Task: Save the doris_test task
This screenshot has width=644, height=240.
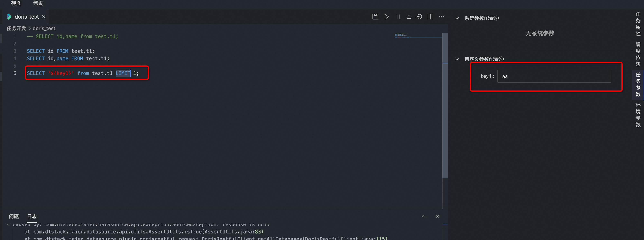Action: tap(375, 17)
